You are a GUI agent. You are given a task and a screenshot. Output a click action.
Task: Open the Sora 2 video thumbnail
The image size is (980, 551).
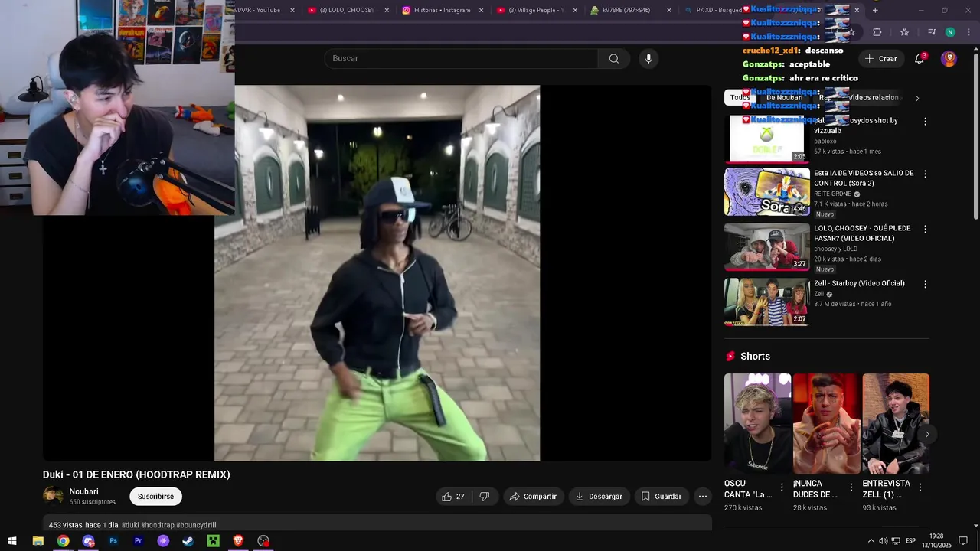point(766,192)
